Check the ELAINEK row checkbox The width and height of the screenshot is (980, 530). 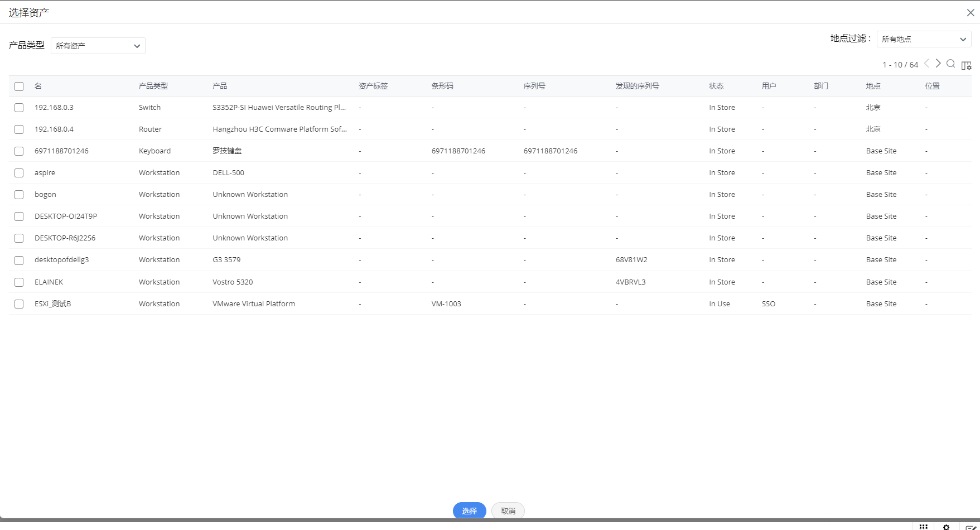pyautogui.click(x=19, y=282)
